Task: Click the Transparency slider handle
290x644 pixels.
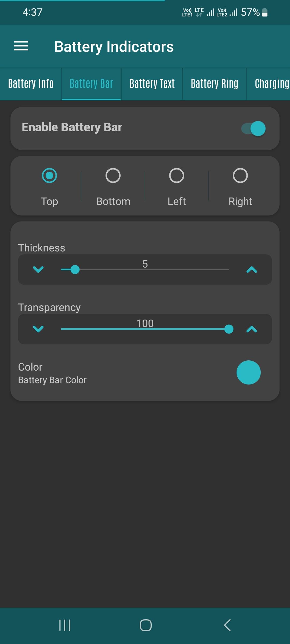Action: click(x=229, y=329)
